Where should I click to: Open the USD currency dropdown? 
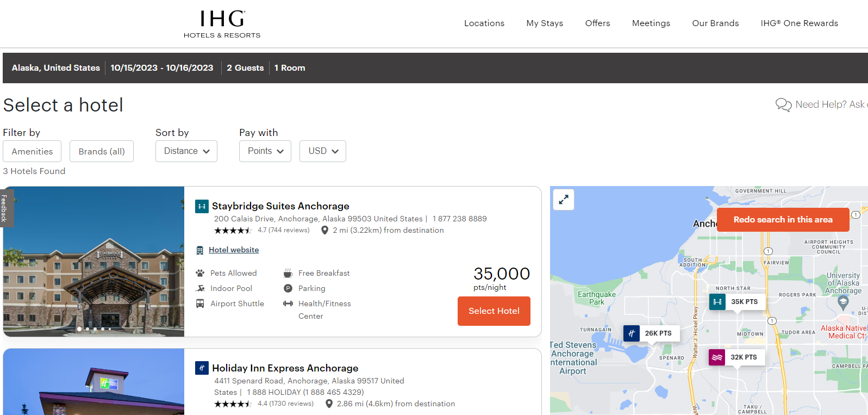(x=323, y=151)
